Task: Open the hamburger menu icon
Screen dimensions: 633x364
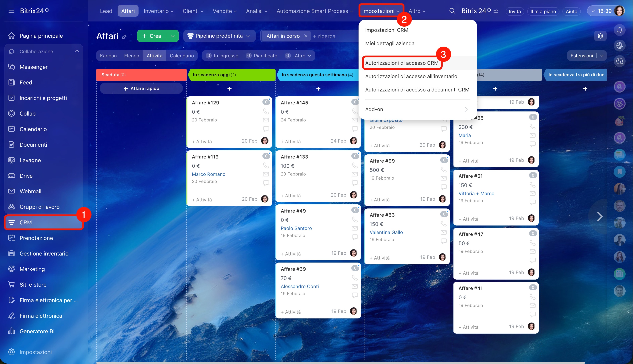Action: [11, 11]
